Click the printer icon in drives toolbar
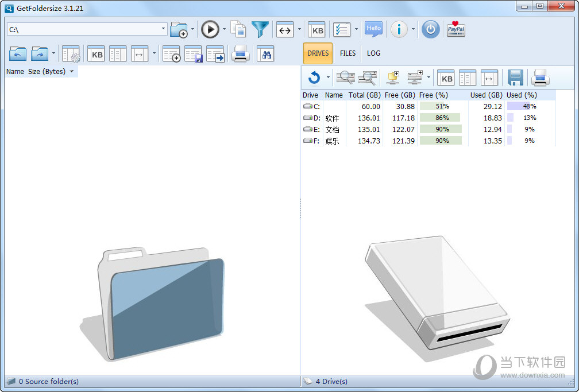This screenshot has height=392, width=579. click(540, 77)
